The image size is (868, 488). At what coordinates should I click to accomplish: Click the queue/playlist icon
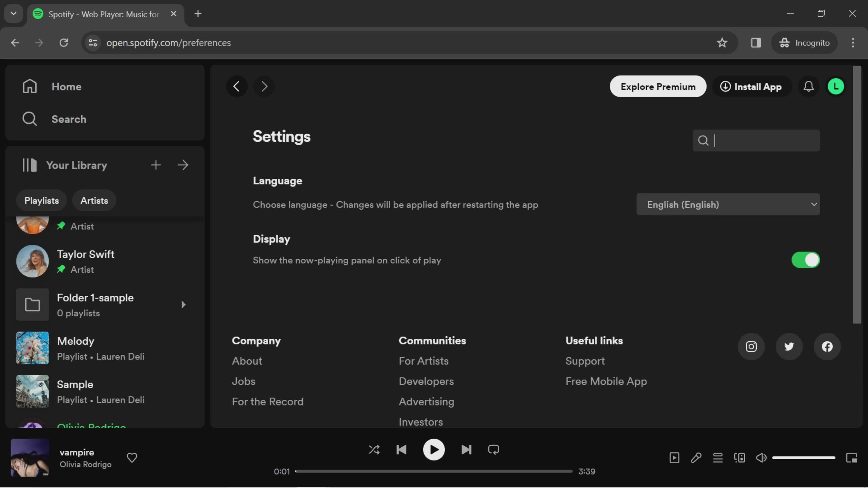(x=718, y=457)
